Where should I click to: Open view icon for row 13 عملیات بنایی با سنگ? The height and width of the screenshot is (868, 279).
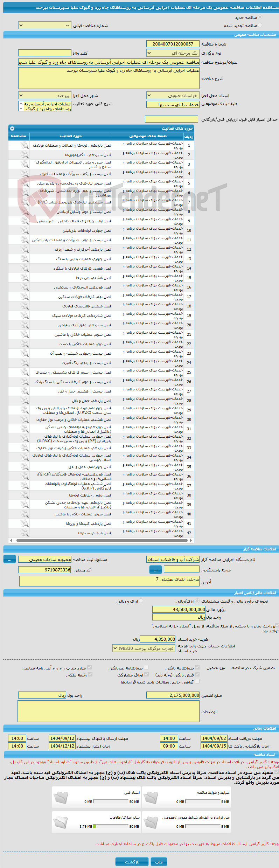pyautogui.click(x=24, y=259)
